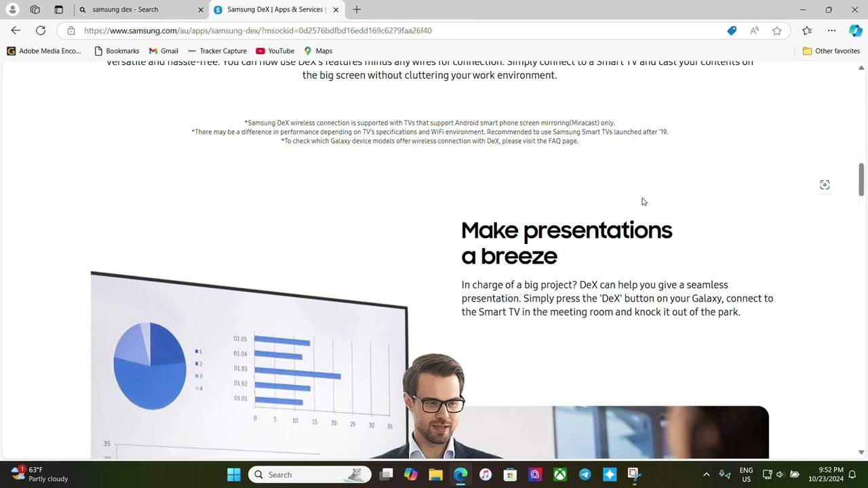Open a new tab with plus button
This screenshot has width=868, height=488.
(x=357, y=9)
